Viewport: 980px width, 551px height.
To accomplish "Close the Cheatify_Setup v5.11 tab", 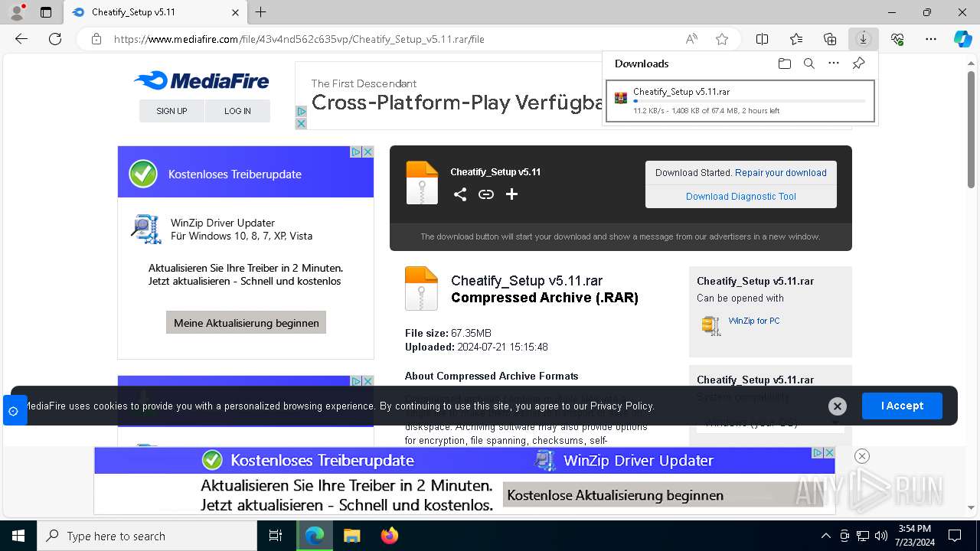I will 236,12.
